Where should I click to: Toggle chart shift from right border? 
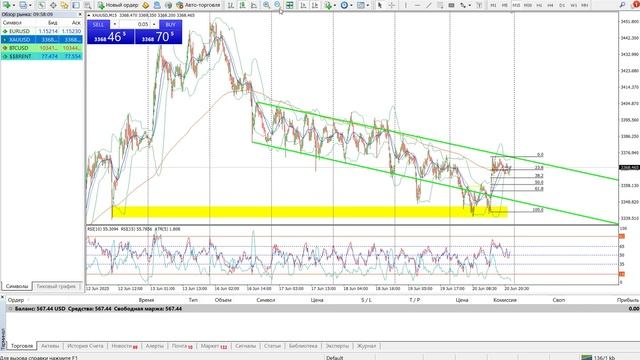[x=315, y=5]
